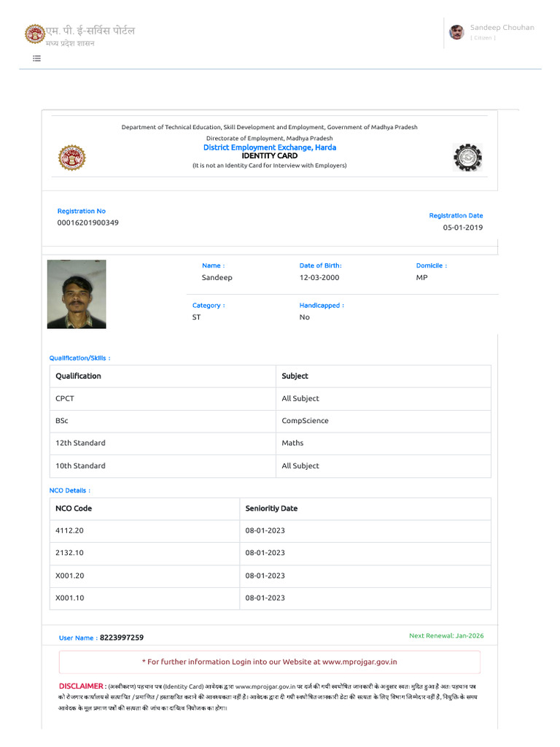Click the DISCLAIMER label
560x747 pixels.
(81, 686)
